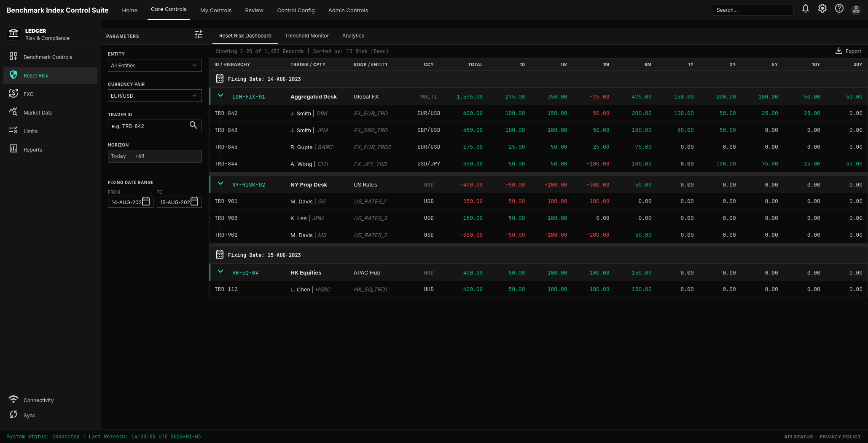Click the CCY column header
This screenshot has height=443, width=868.
click(x=428, y=64)
